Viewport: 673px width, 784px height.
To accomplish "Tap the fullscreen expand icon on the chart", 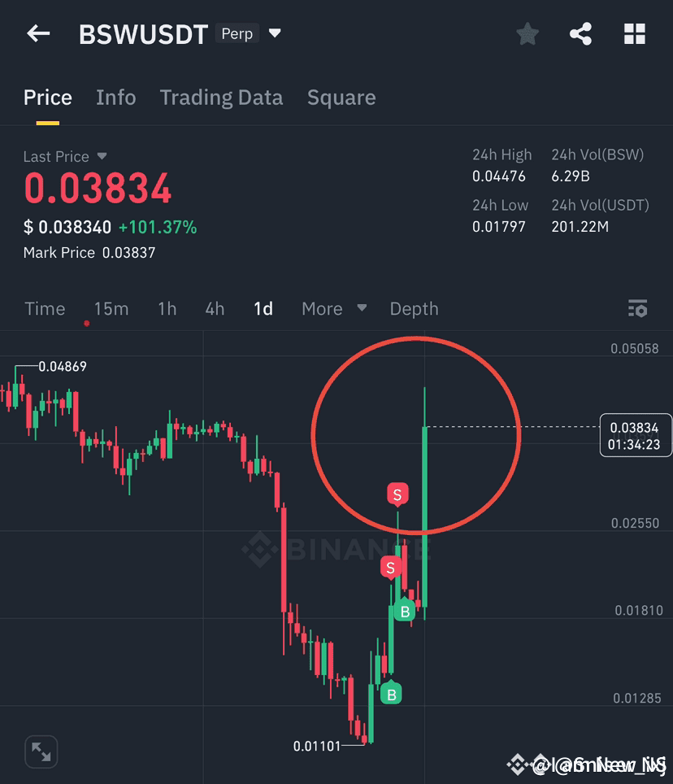I will tap(41, 751).
